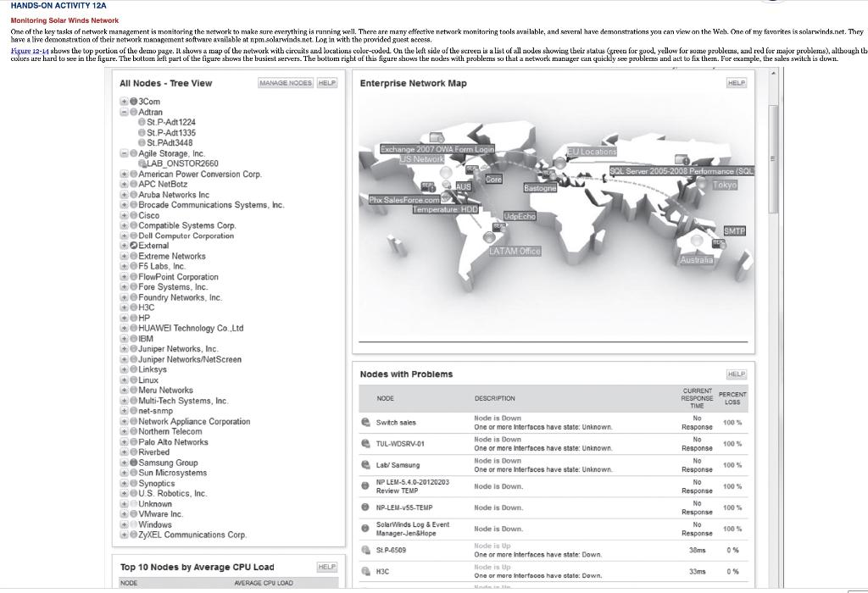Expand the Windows node group
868x593 pixels.
[124, 524]
